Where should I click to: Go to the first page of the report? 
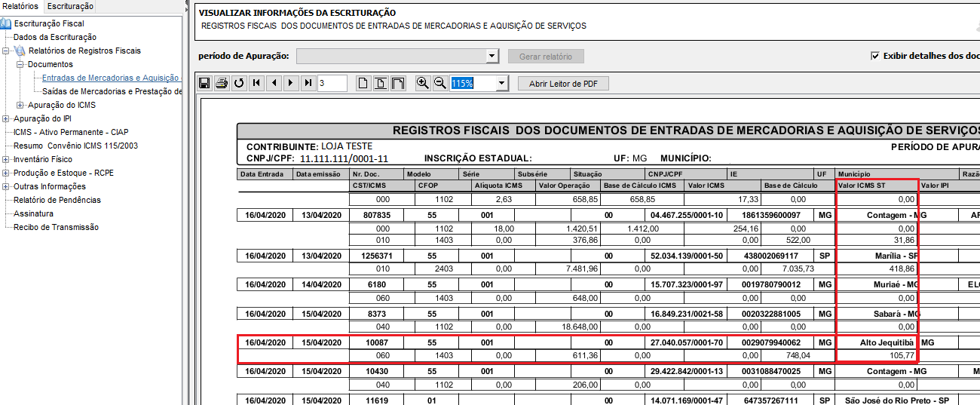point(256,83)
